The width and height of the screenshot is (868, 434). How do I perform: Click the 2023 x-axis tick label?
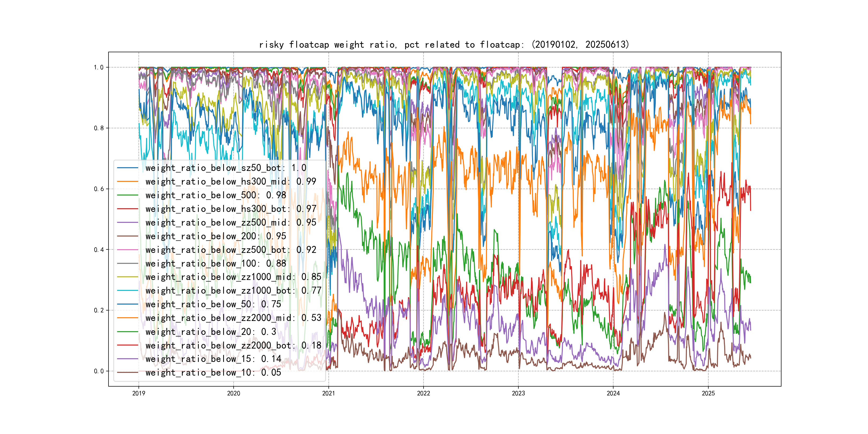[x=518, y=393]
